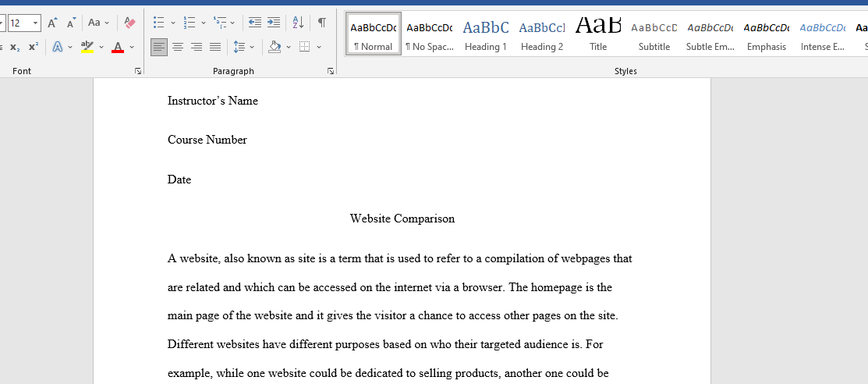Apply paragraph shading paint bucket
Viewport: 868px width, 384px height.
click(275, 47)
